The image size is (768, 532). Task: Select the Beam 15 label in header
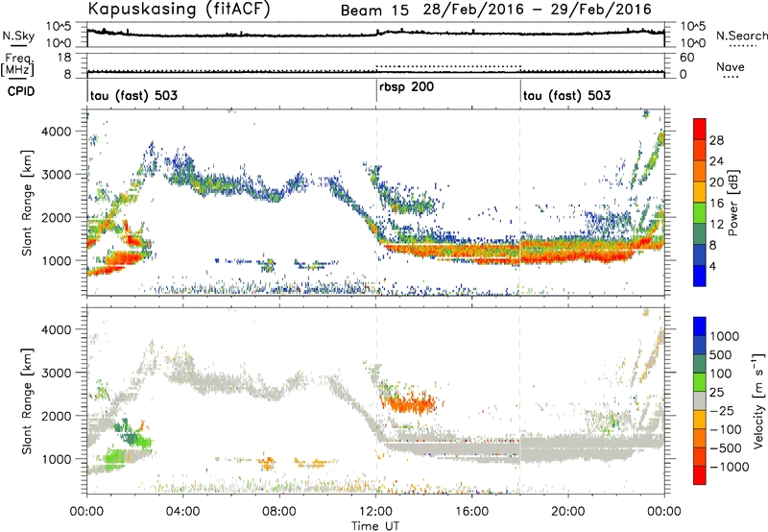[374, 10]
